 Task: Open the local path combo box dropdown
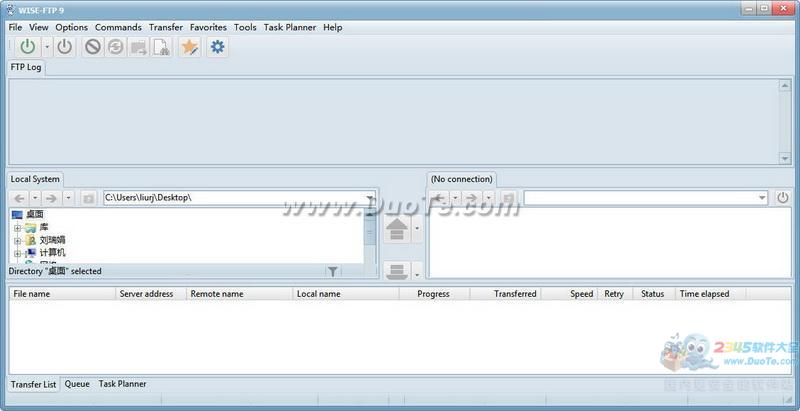pyautogui.click(x=369, y=198)
